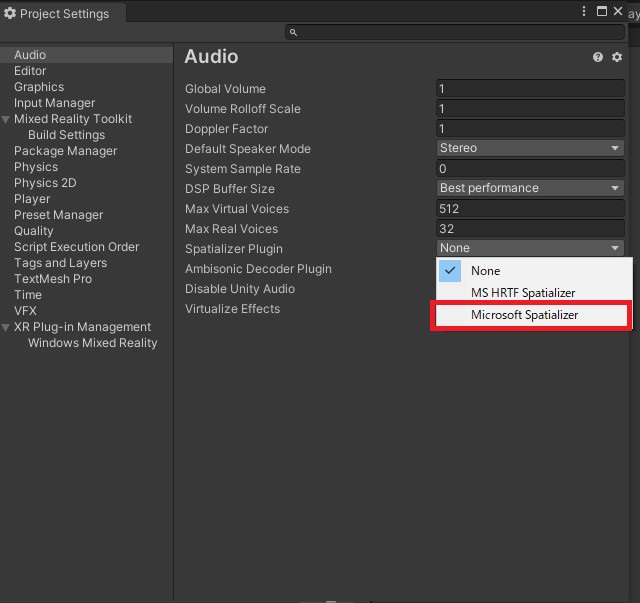Screen dimensions: 640x603
Task: Click the Volume Rolloff Scale label
Action: point(242,109)
